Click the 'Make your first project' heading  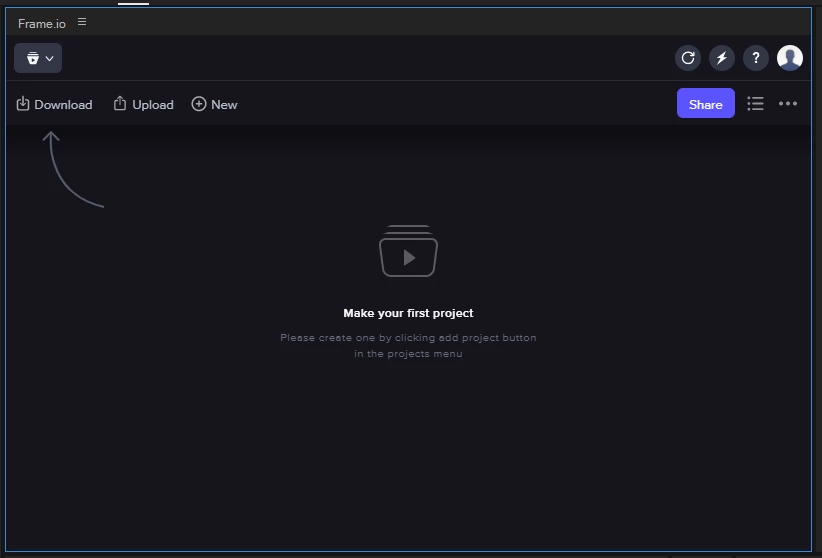tap(408, 313)
